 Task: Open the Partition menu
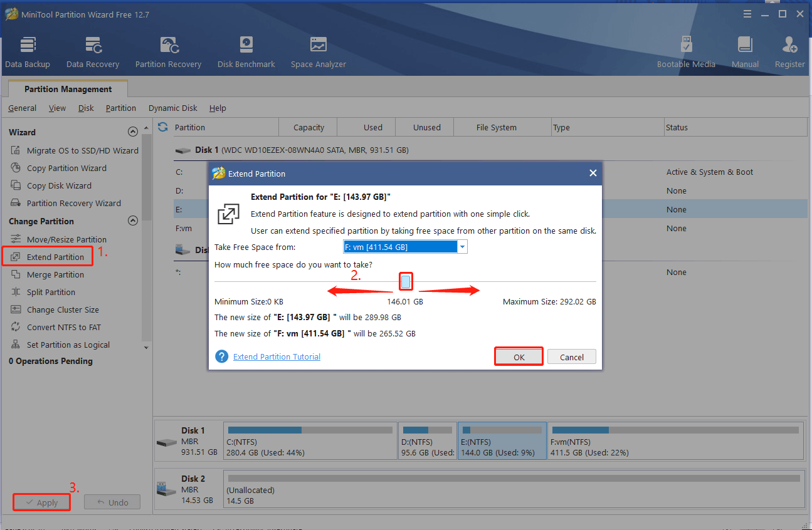pos(121,108)
